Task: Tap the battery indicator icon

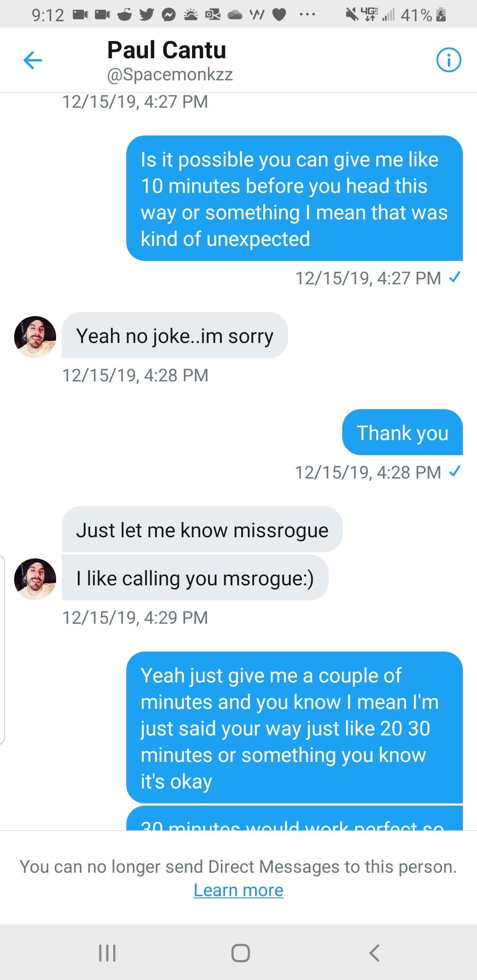Action: click(x=441, y=15)
